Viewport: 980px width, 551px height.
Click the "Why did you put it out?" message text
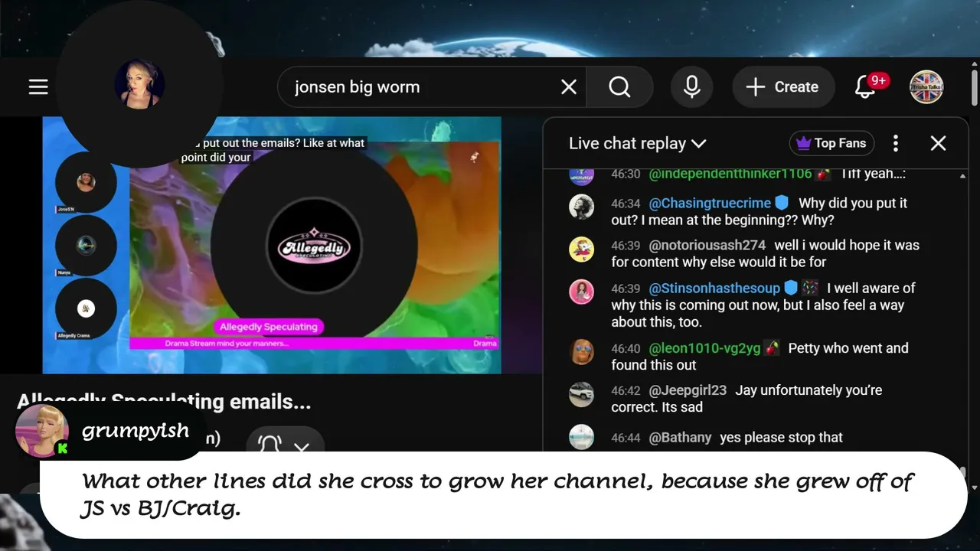click(759, 211)
